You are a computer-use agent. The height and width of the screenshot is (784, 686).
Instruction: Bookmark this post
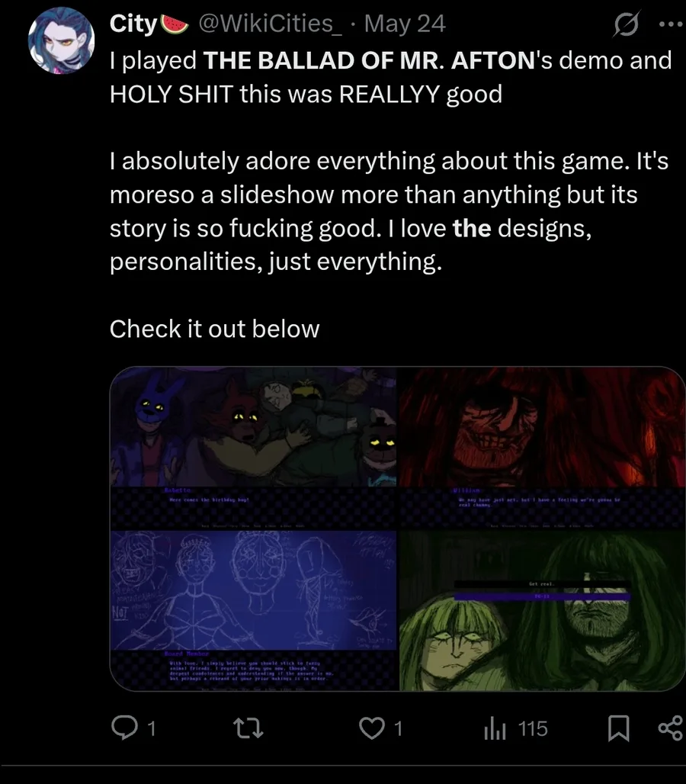[617, 729]
